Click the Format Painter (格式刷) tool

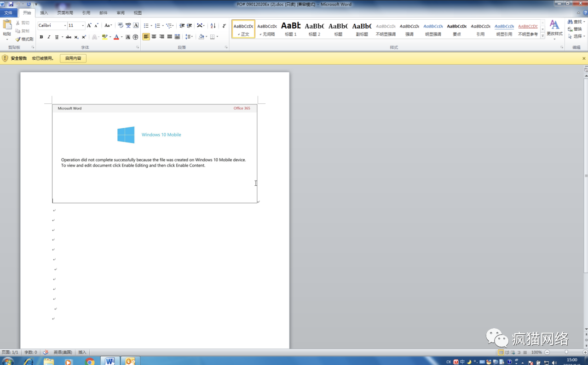tap(24, 39)
